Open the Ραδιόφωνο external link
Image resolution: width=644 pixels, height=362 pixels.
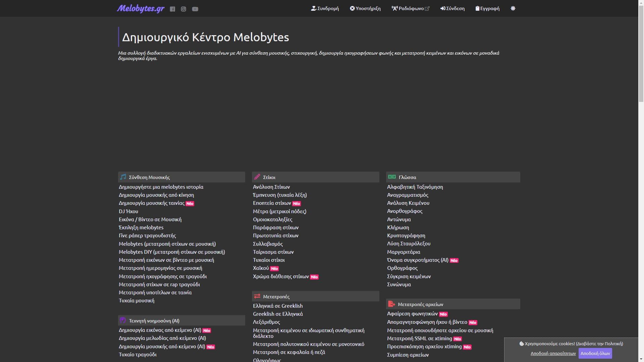click(410, 8)
